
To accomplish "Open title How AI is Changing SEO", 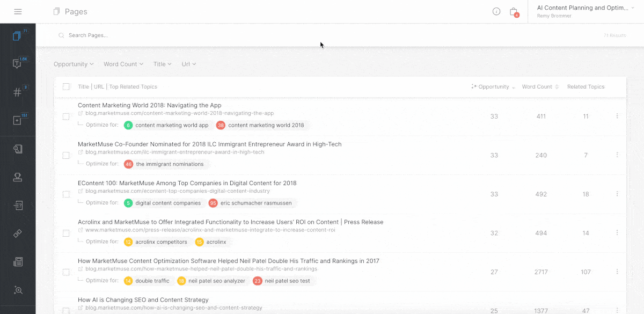I will click(x=143, y=300).
